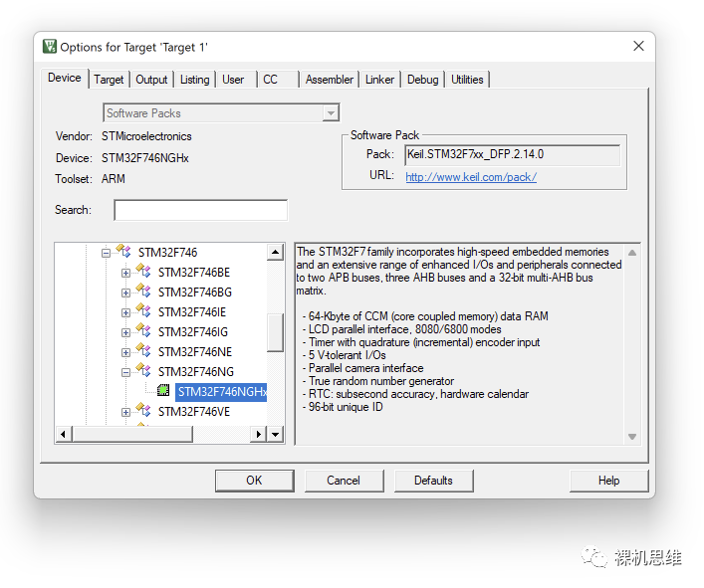Open the Debug tab

point(422,80)
